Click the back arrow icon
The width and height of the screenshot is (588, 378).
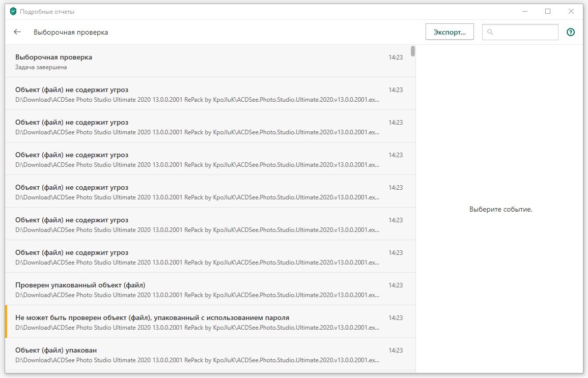[17, 32]
